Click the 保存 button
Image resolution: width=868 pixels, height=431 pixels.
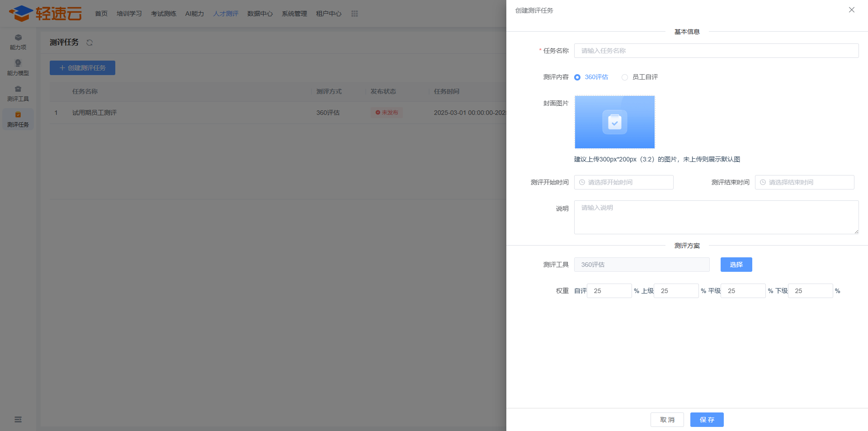click(707, 420)
